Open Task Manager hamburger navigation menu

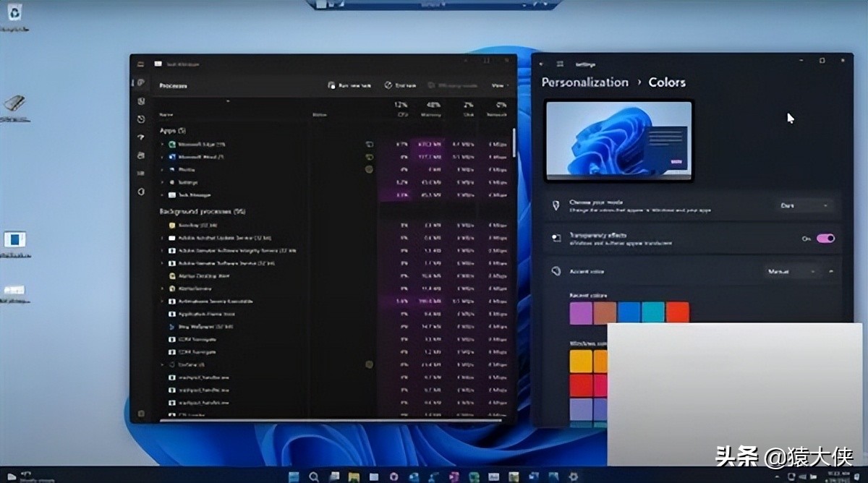[x=141, y=64]
